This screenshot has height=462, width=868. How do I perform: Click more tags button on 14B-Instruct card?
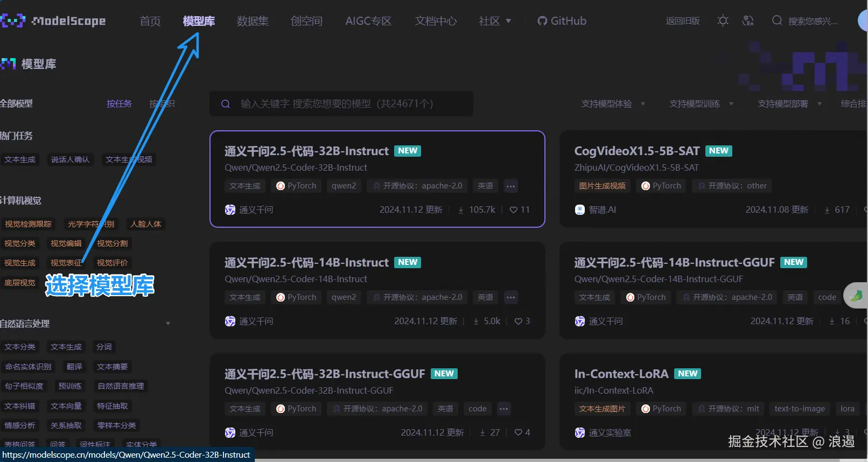click(x=510, y=297)
